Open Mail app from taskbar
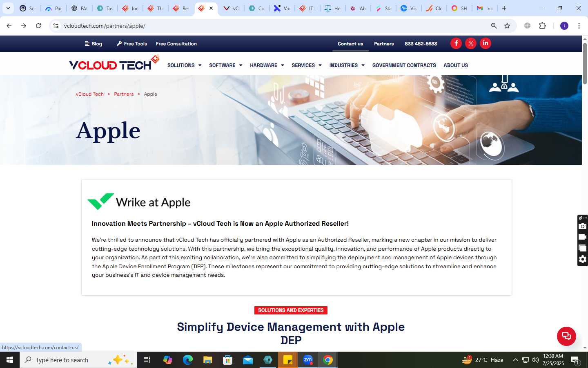The height and width of the screenshot is (368, 588). coord(248,360)
